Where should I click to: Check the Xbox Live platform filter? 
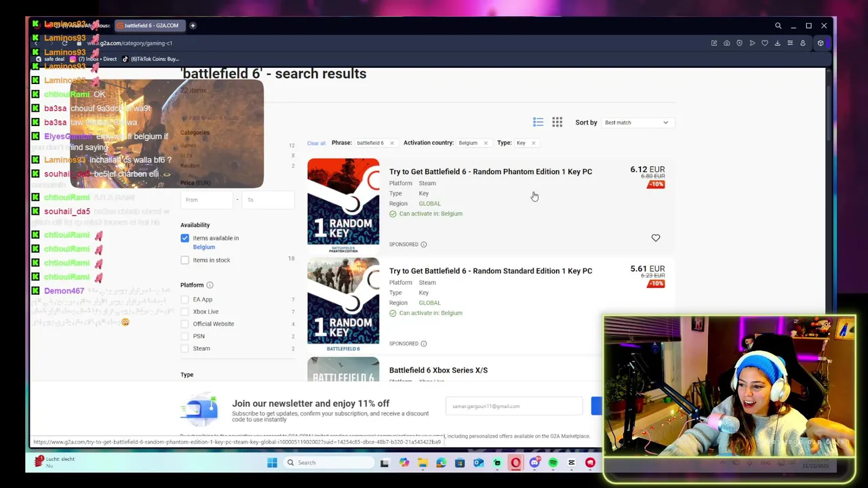[x=184, y=312]
